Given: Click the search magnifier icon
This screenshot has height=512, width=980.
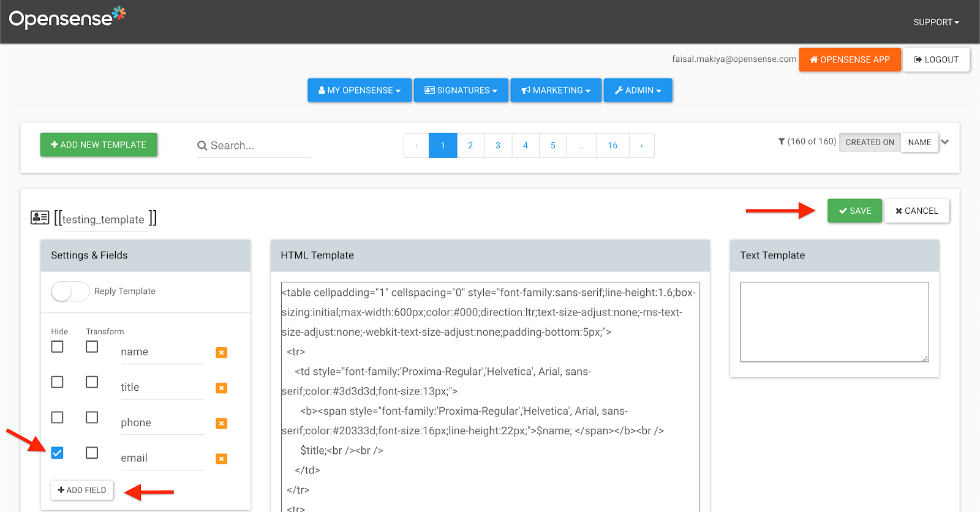Looking at the screenshot, I should click(x=202, y=146).
